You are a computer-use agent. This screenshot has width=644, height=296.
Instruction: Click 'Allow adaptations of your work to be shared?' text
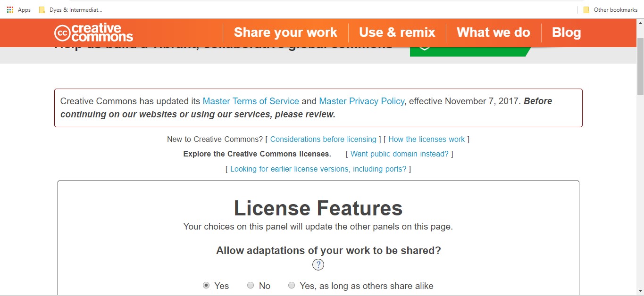[328, 250]
